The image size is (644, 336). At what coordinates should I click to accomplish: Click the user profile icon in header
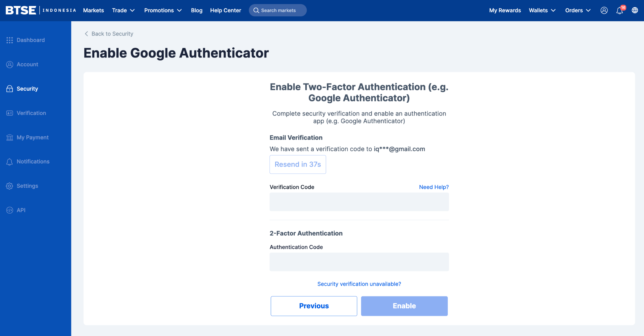(x=604, y=10)
